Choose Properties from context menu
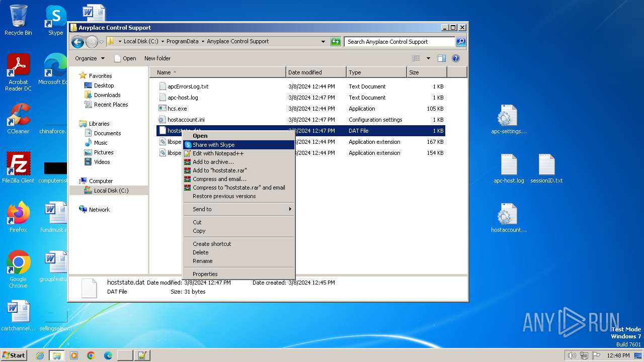 click(x=238, y=274)
